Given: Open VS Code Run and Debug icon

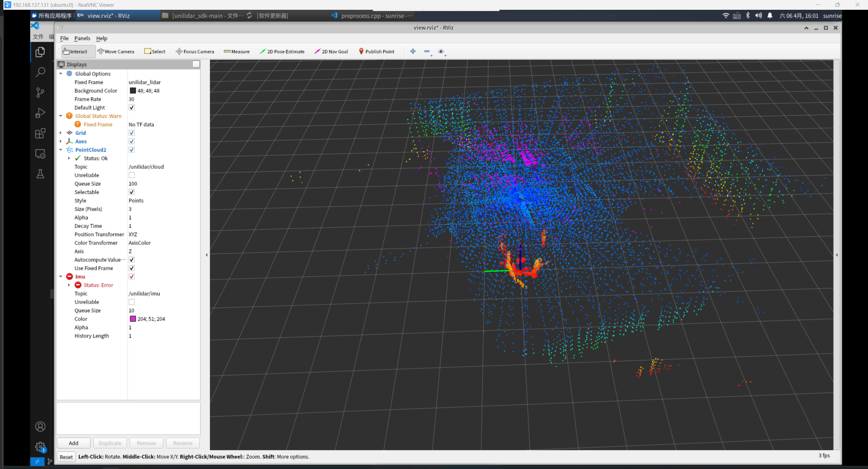Looking at the screenshot, I should tap(40, 113).
